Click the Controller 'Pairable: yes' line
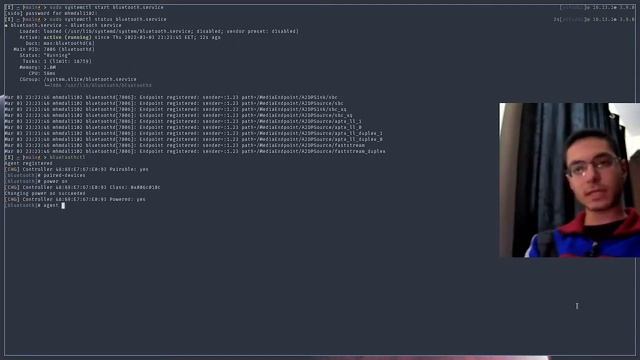This screenshot has height=360, width=640. coord(76,169)
